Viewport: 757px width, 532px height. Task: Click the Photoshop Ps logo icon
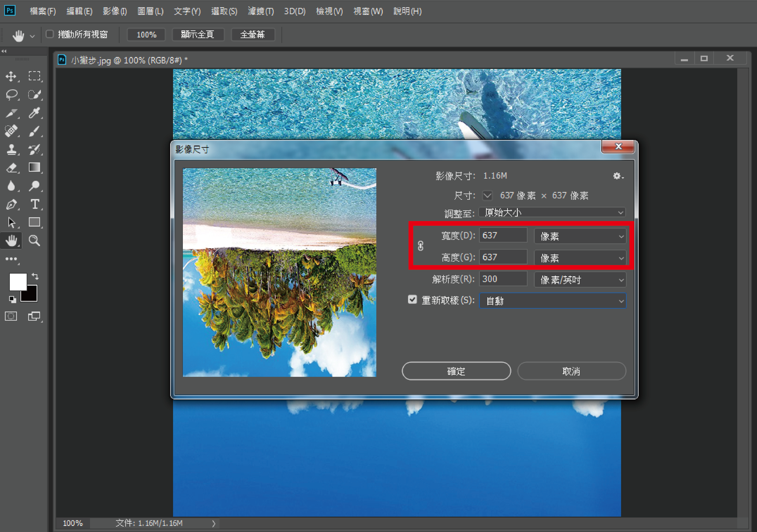10,10
